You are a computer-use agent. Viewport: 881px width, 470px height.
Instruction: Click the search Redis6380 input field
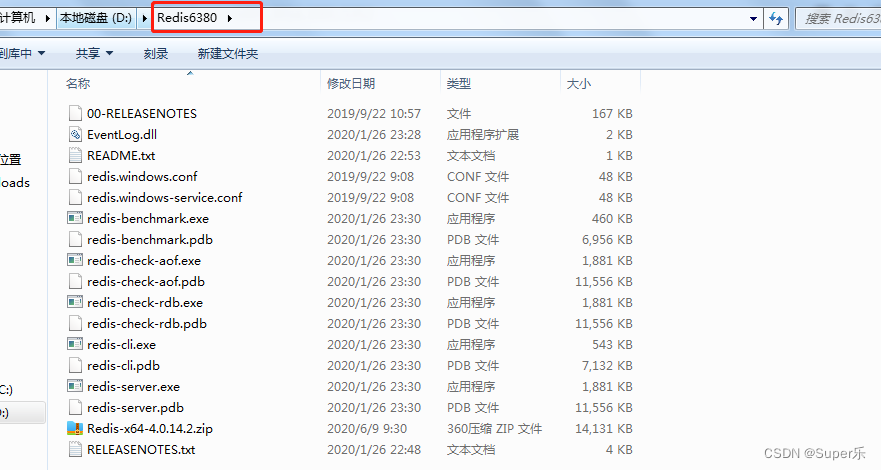[x=838, y=19]
